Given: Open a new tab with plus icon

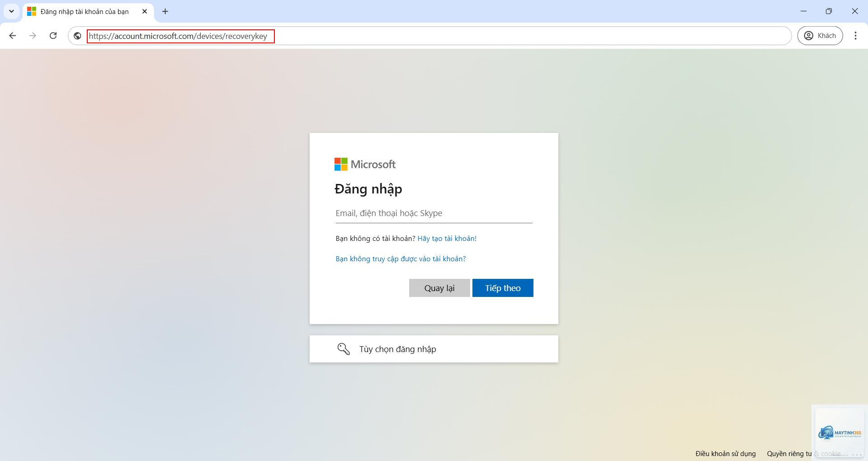Looking at the screenshot, I should tap(165, 11).
